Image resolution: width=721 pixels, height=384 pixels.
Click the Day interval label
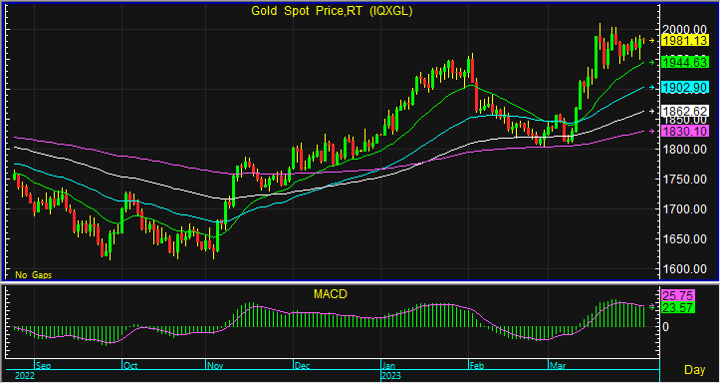(x=695, y=370)
